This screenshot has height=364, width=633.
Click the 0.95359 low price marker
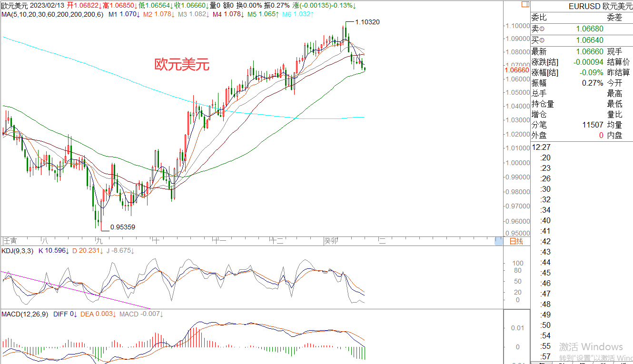(123, 227)
